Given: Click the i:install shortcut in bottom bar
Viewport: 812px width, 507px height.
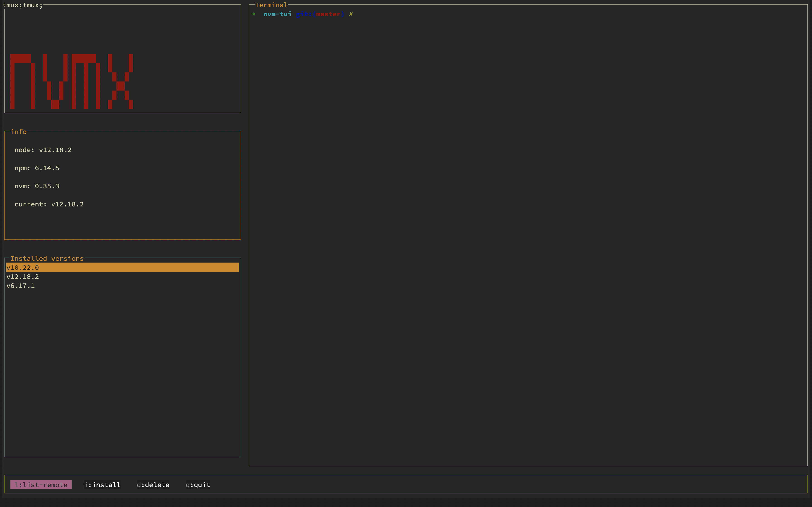Looking at the screenshot, I should click(x=102, y=485).
